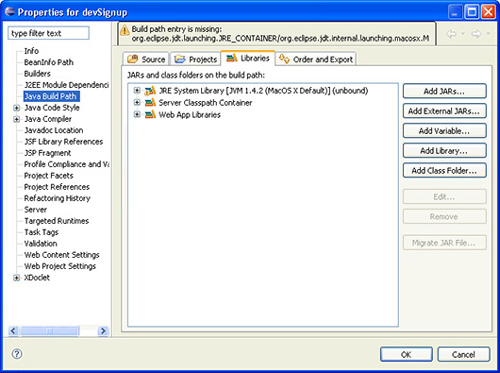Image resolution: width=500 pixels, height=373 pixels.
Task: Expand the Java Compiler category
Action: [x=16, y=119]
